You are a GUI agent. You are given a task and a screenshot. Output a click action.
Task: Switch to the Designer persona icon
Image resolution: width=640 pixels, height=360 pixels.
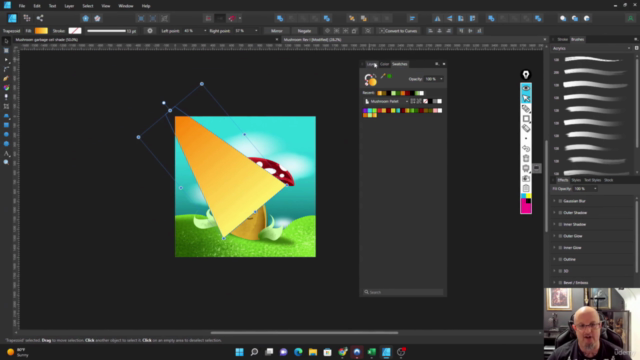(x=12, y=18)
